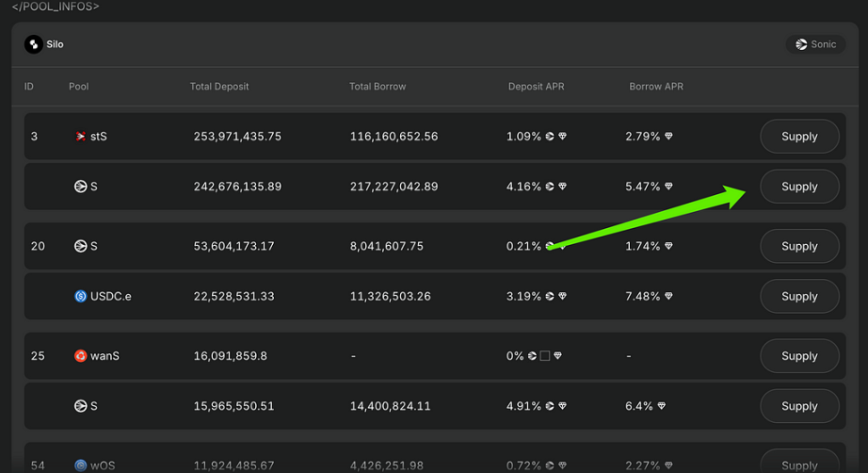868x473 pixels.
Task: Click the Pool column header
Action: tap(78, 87)
